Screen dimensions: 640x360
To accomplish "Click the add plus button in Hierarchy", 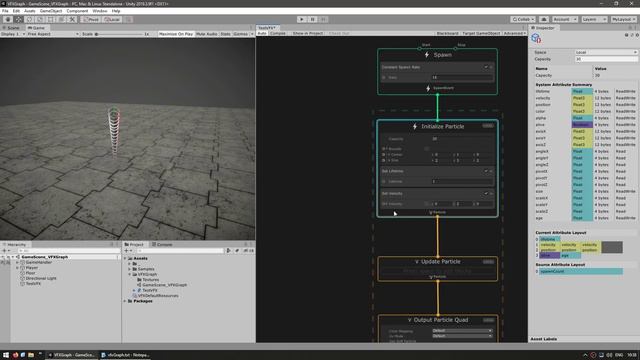I will tap(4, 251).
